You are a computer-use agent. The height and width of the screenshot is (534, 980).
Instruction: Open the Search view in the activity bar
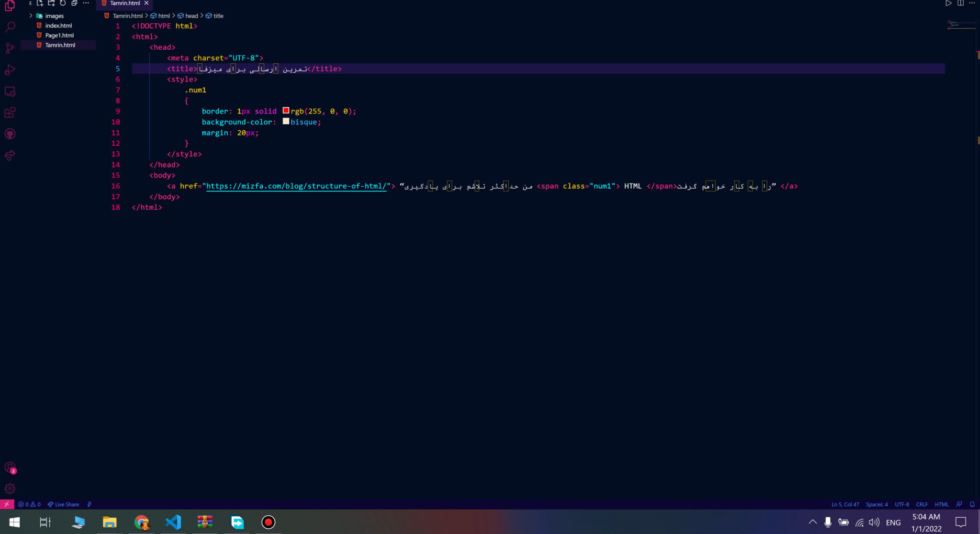(10, 27)
